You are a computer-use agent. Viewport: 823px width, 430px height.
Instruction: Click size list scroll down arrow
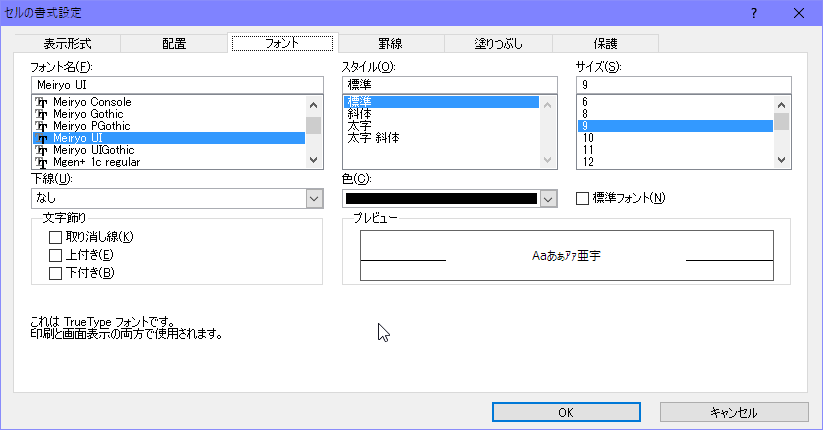(x=781, y=160)
